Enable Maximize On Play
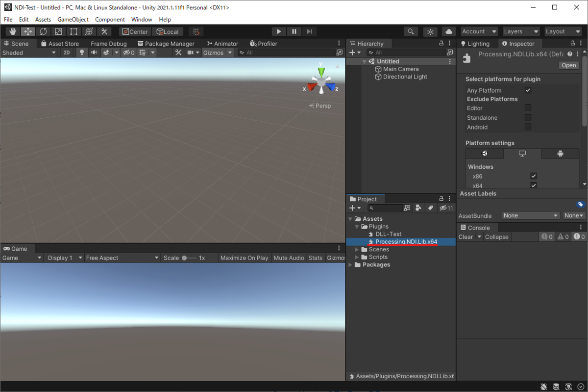 [244, 258]
